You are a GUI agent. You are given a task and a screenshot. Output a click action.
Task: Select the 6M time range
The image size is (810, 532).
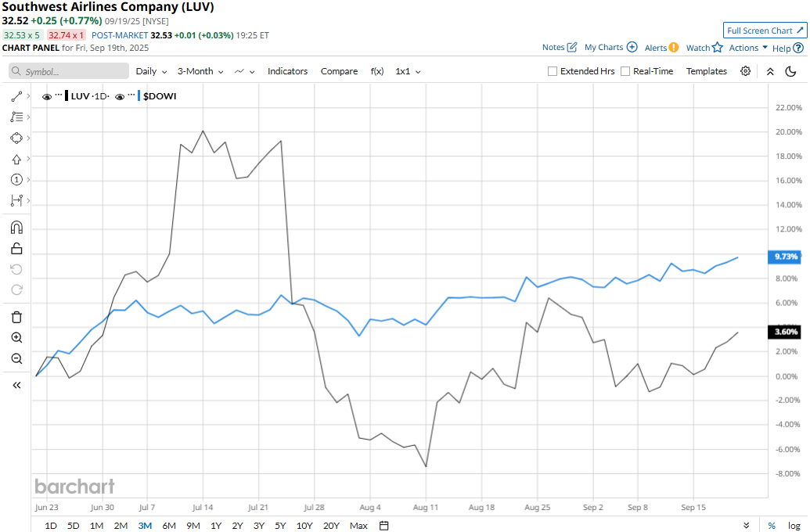pyautogui.click(x=169, y=525)
